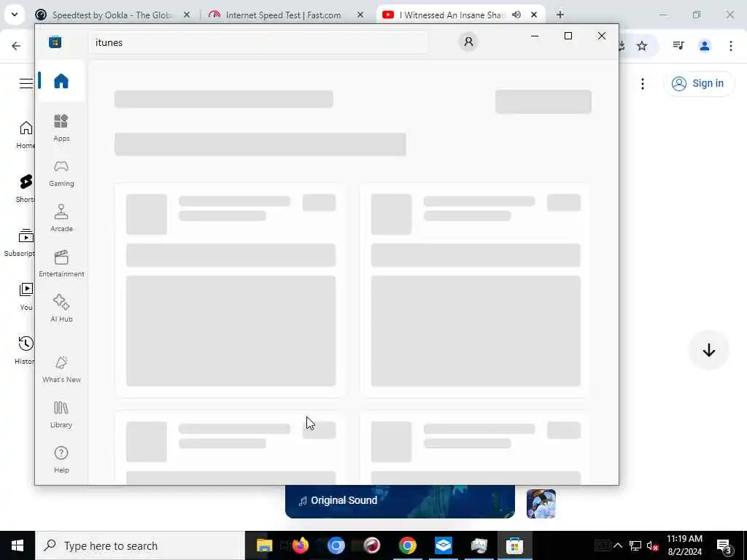Switch to Speedtest by Ookla tab
This screenshot has width=747, height=560.
click(111, 15)
